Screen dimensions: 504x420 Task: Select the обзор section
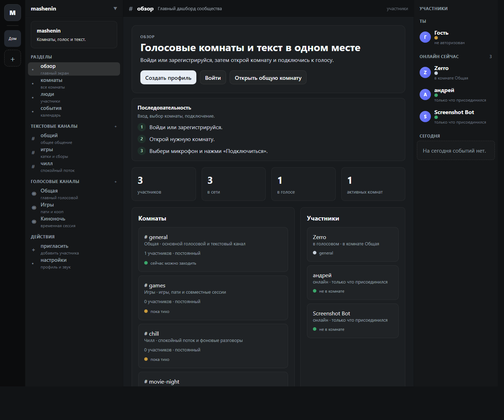(74, 69)
